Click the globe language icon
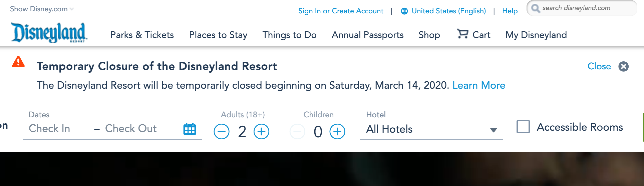 pos(404,11)
